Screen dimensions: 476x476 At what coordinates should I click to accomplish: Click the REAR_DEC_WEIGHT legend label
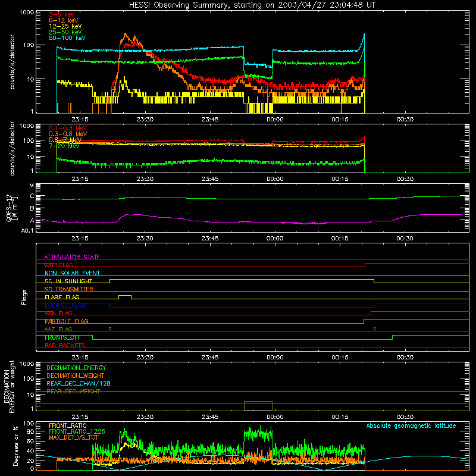tap(73, 392)
